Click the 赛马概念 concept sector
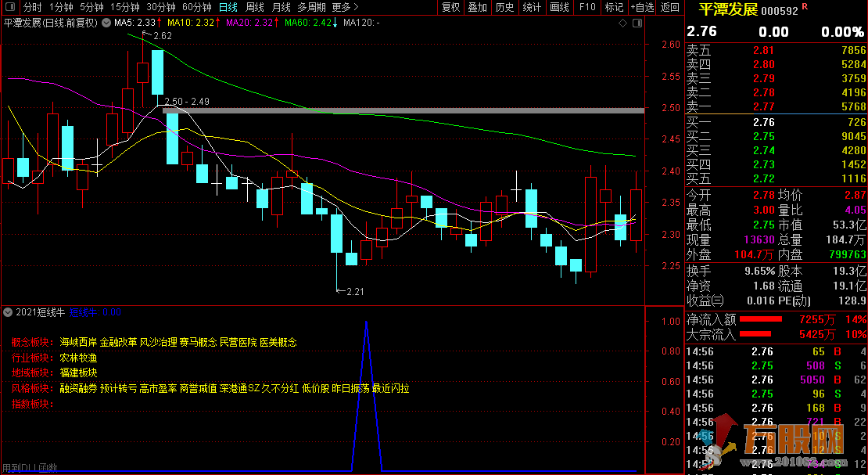Screen dimensions: 868x475 [x=198, y=343]
